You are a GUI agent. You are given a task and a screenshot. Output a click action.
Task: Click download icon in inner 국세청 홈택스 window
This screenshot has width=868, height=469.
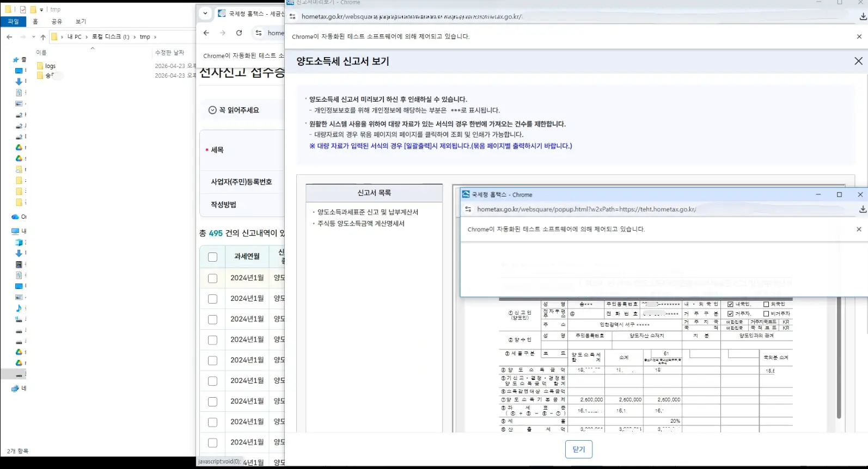[863, 209]
